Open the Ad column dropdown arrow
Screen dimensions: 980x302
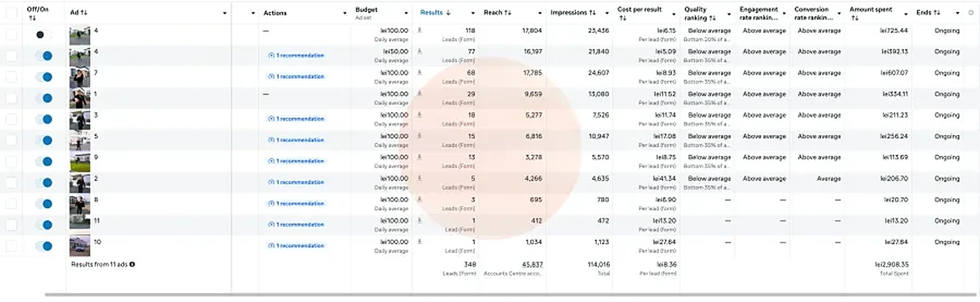(224, 13)
